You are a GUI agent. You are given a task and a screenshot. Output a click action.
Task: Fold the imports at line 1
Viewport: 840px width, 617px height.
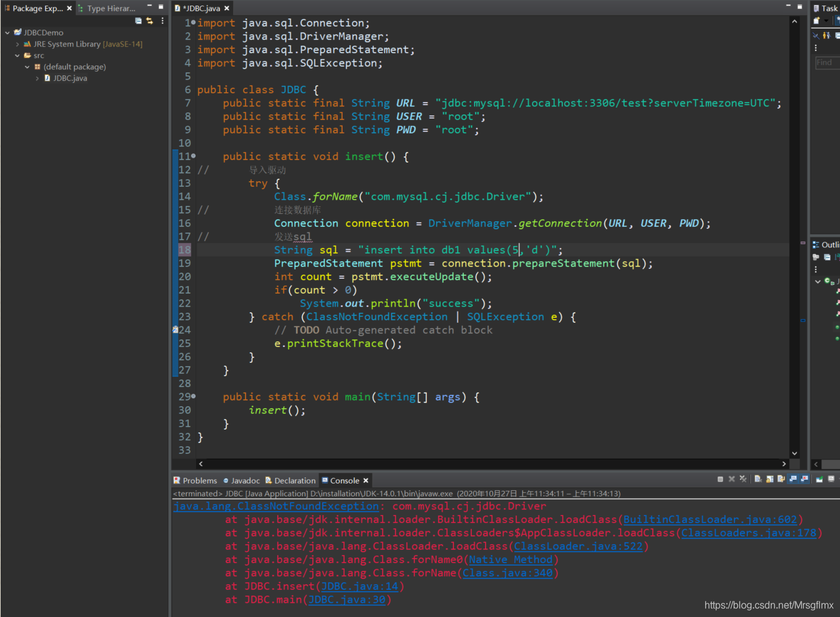tap(194, 22)
